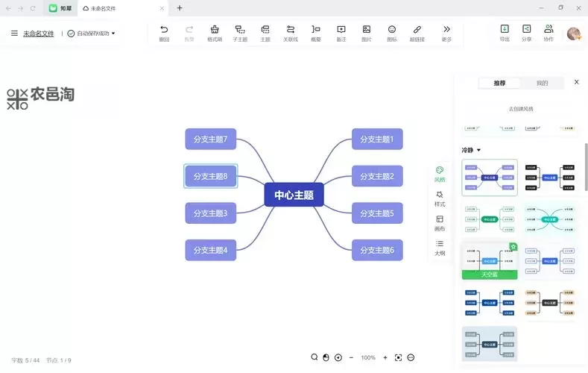Collapse the 冷静 style category

(478, 150)
